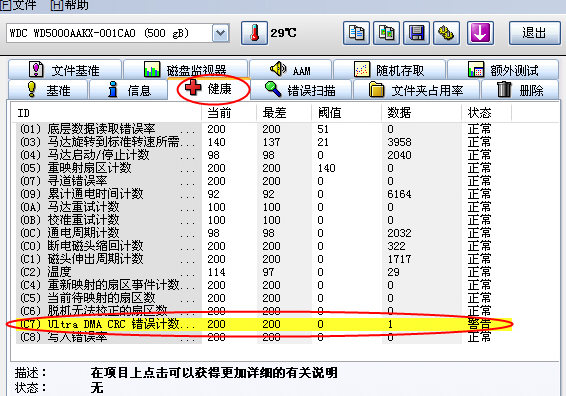Select the (C0) 断电磁头缩回计数 row
The image size is (566, 396).
264,246
